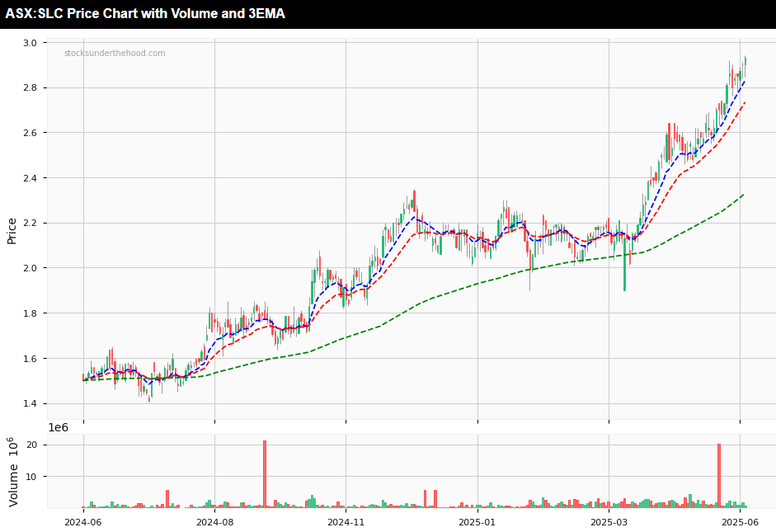Select the highest green candlestick near 2025-06
Screen dimensions: 776x532
[745, 62]
